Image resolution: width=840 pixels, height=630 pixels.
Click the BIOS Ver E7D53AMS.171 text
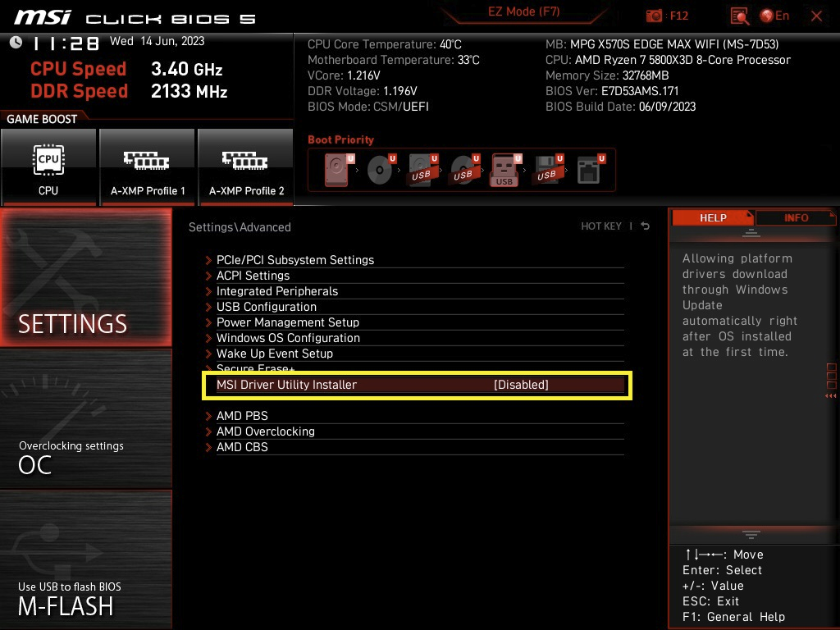coord(612,91)
